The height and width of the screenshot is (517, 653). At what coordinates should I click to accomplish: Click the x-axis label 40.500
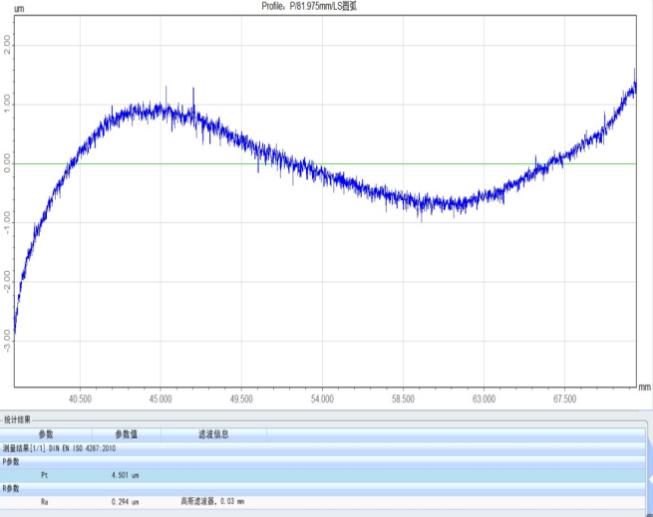80,399
